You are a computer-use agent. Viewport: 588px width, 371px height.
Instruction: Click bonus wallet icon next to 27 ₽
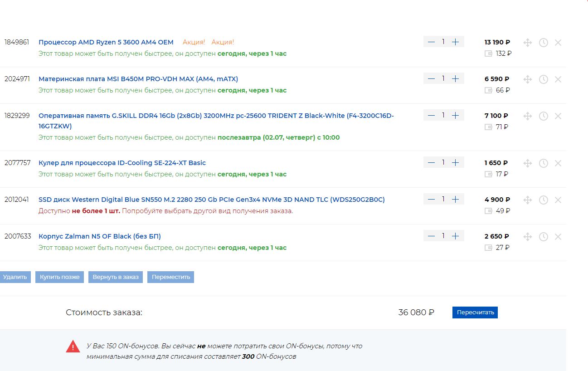pos(488,248)
